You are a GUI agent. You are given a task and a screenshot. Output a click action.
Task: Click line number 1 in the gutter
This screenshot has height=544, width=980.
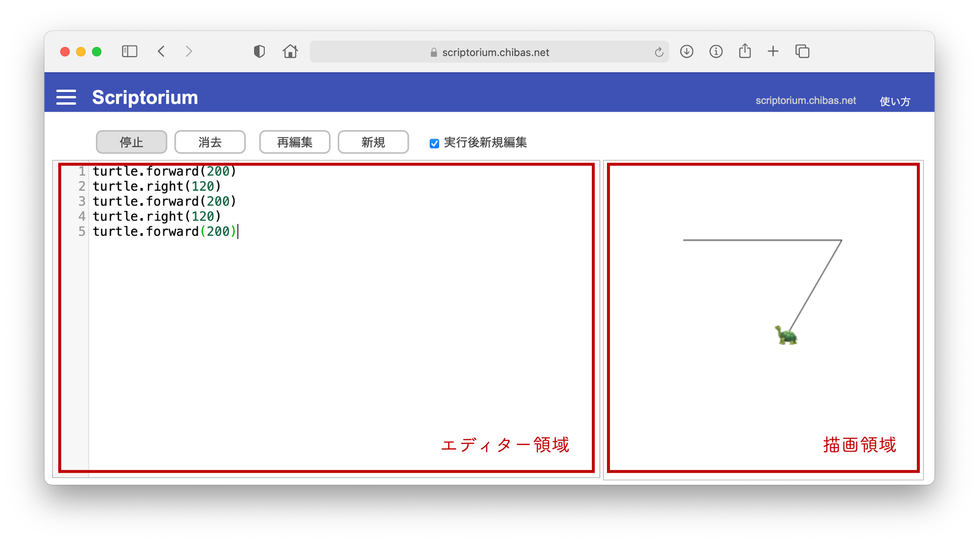pos(82,171)
